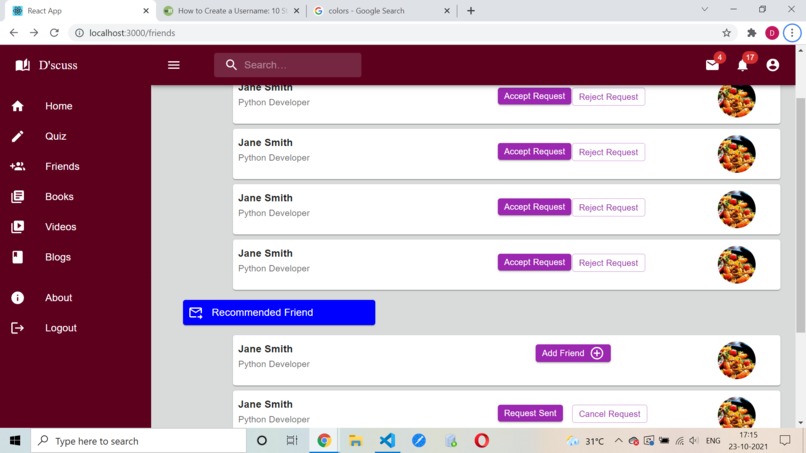
Task: Click the Quiz pencil icon in sidebar
Action: [x=17, y=136]
